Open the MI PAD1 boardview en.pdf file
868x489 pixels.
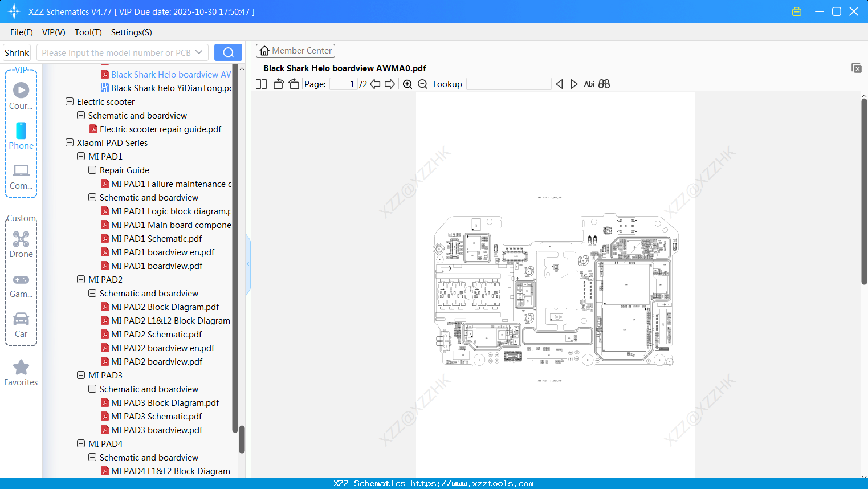tap(163, 252)
